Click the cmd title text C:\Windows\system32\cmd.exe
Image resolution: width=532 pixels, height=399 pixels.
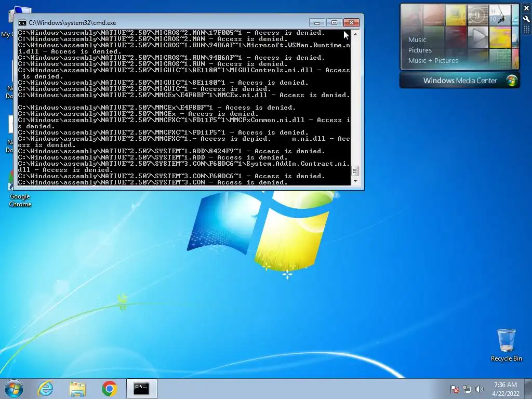[72, 23]
